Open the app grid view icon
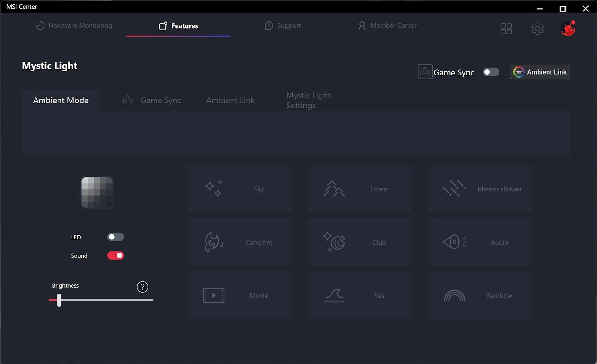Viewport: 597px width, 364px height. coord(506,29)
